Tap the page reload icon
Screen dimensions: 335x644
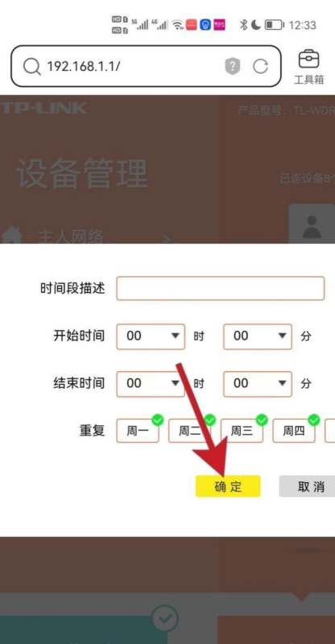coord(260,66)
